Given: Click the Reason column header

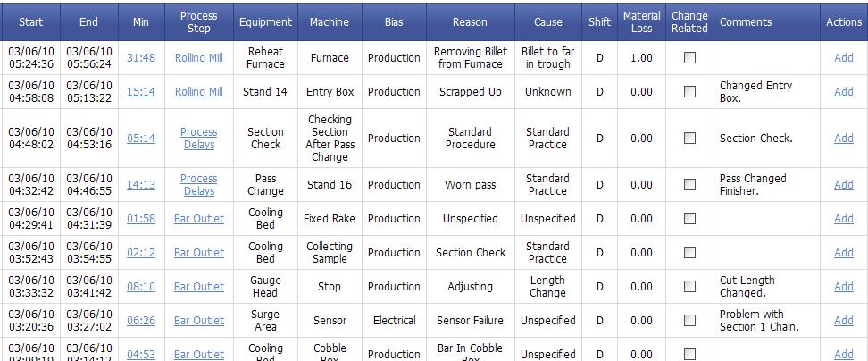Looking at the screenshot, I should pos(470,22).
